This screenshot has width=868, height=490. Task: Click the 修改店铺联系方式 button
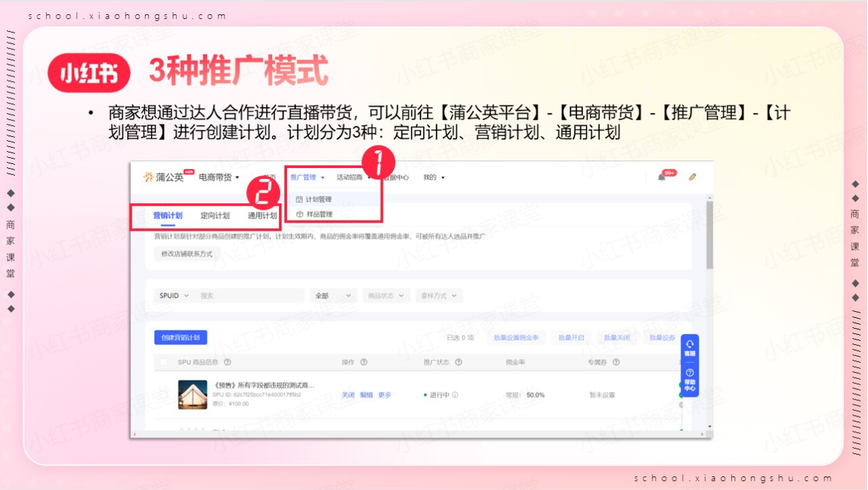pyautogui.click(x=187, y=254)
